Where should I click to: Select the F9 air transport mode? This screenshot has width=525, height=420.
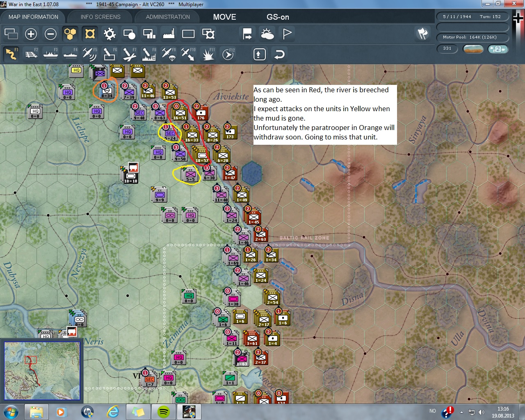(x=169, y=54)
